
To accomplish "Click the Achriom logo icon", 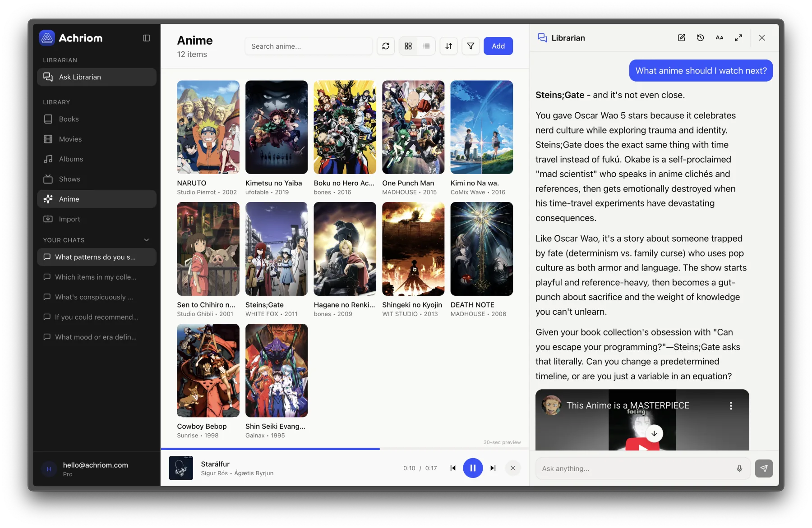I will pyautogui.click(x=47, y=38).
